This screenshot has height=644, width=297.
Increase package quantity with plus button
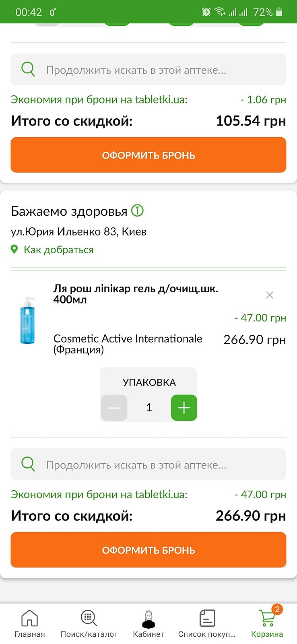pos(184,408)
